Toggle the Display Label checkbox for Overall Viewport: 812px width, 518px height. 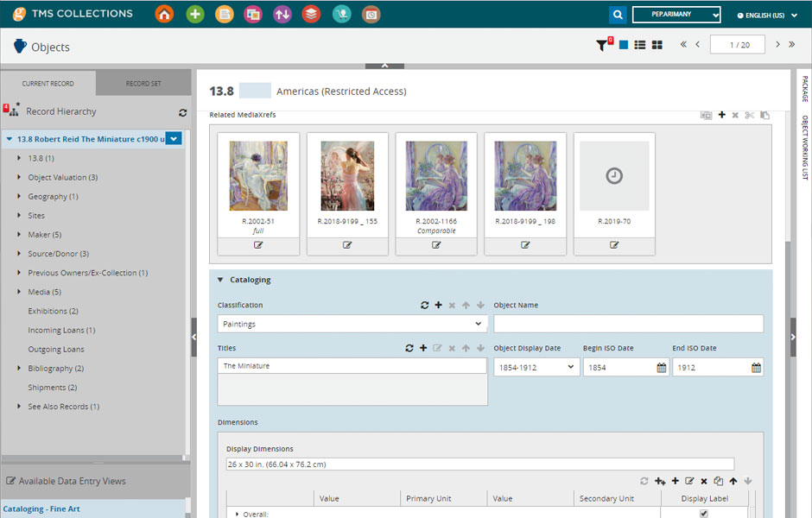[703, 514]
